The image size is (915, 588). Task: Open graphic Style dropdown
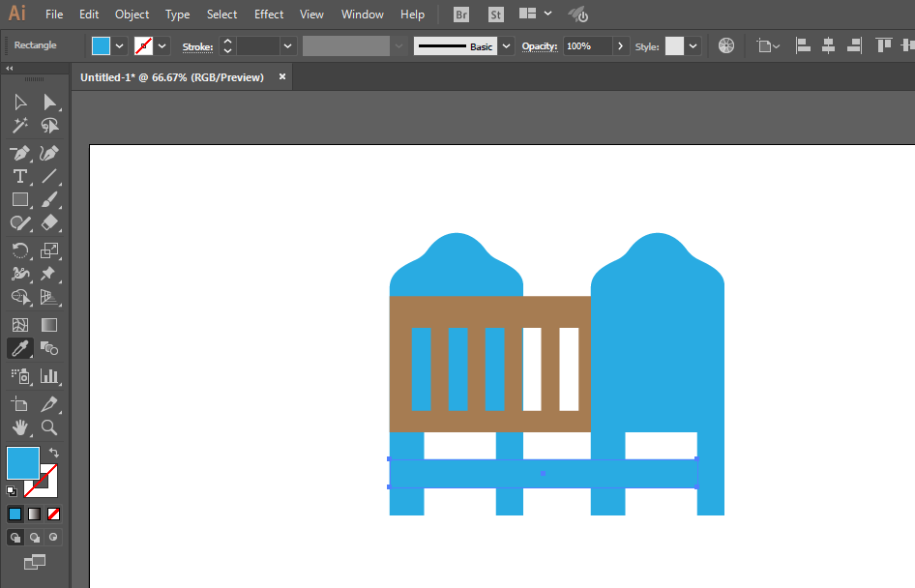tap(693, 46)
